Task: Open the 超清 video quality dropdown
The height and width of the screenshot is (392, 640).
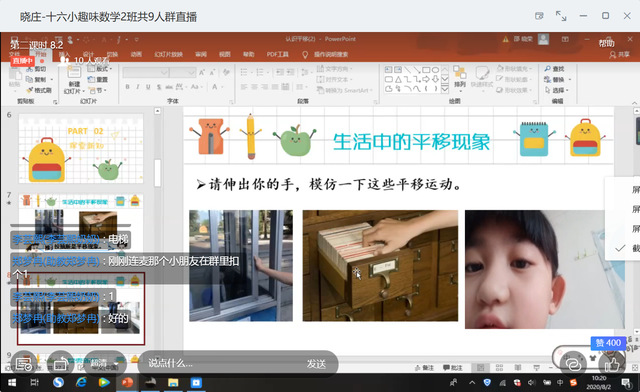Action: (x=105, y=363)
